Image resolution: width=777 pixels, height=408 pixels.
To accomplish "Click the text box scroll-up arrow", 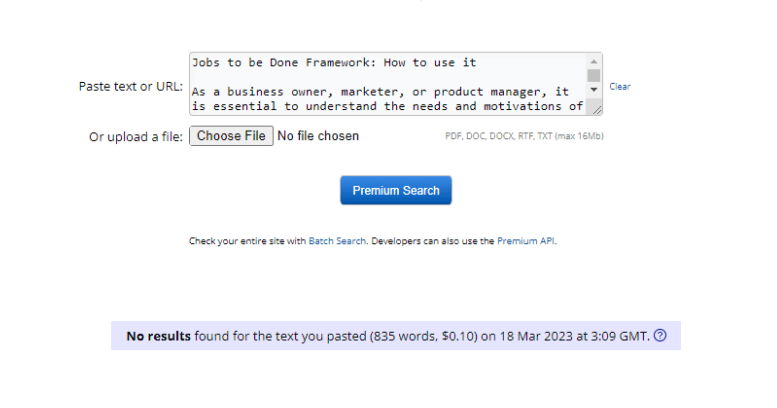I will point(594,61).
